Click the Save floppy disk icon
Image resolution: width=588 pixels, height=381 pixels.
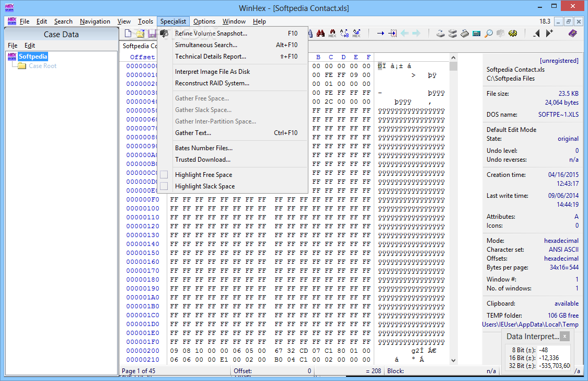click(152, 34)
